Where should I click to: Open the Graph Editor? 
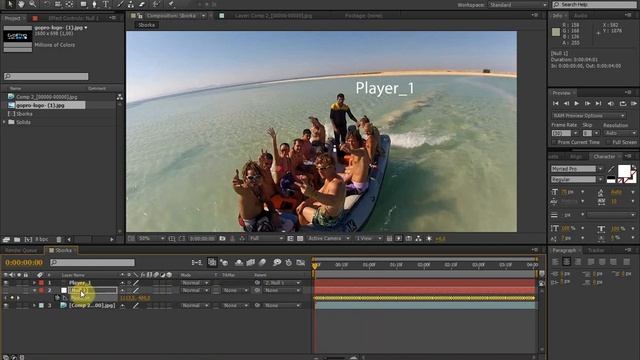coord(301,262)
